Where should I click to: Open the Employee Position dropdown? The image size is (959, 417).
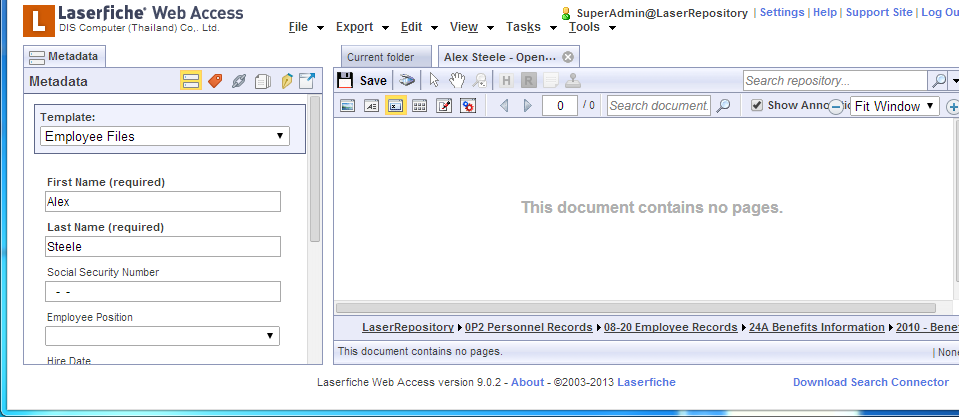[163, 336]
